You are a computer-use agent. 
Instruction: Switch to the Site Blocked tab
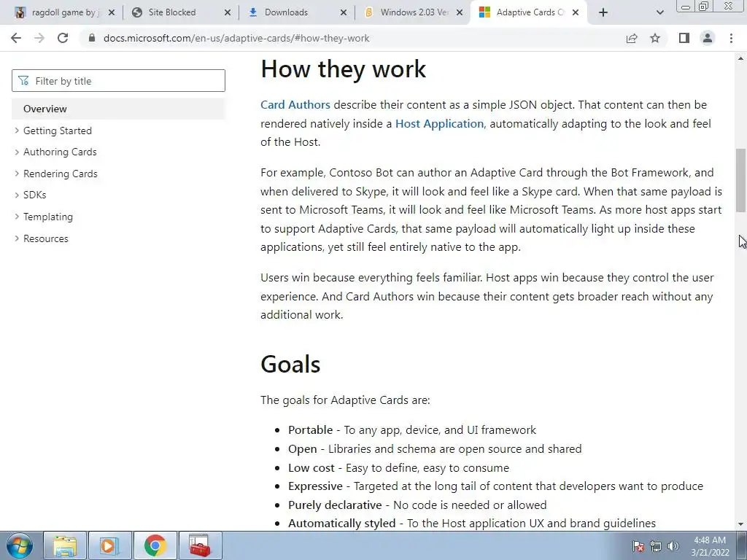[179, 12]
